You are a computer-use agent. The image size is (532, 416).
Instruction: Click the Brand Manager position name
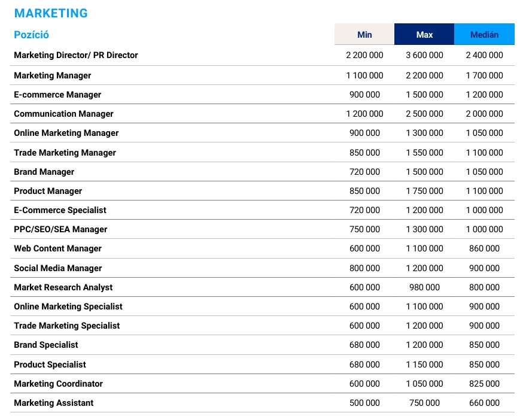(x=44, y=172)
